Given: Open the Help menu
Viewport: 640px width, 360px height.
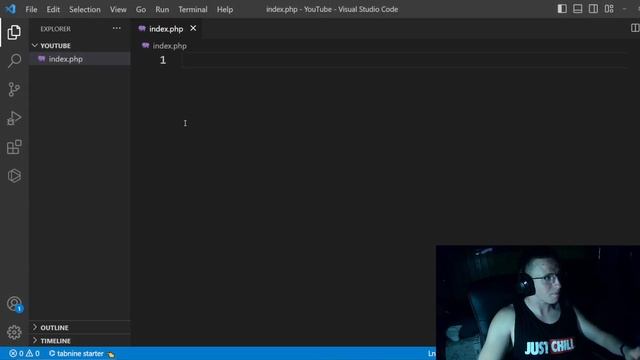Looking at the screenshot, I should (225, 9).
